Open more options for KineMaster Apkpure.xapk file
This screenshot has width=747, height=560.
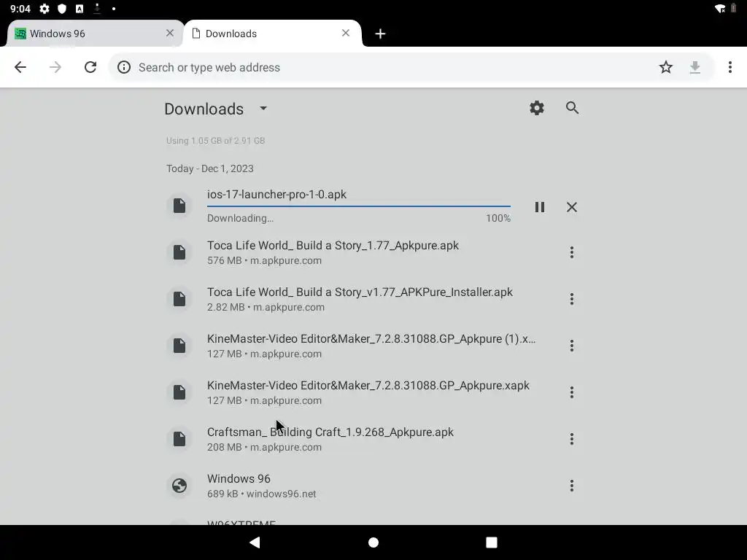pos(572,392)
